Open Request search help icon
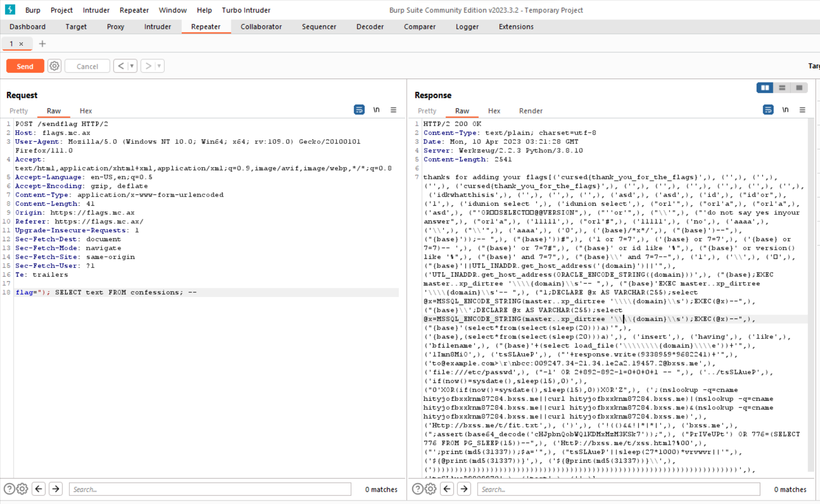Screen dimensions: 820x504 click(9, 489)
